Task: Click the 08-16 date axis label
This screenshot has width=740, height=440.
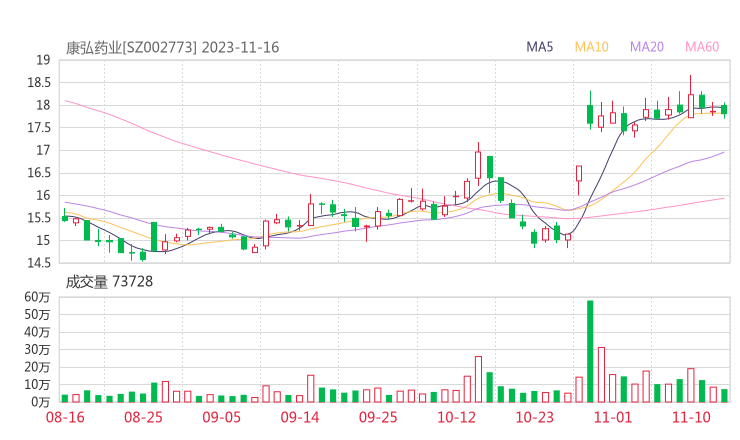Action: coord(65,417)
